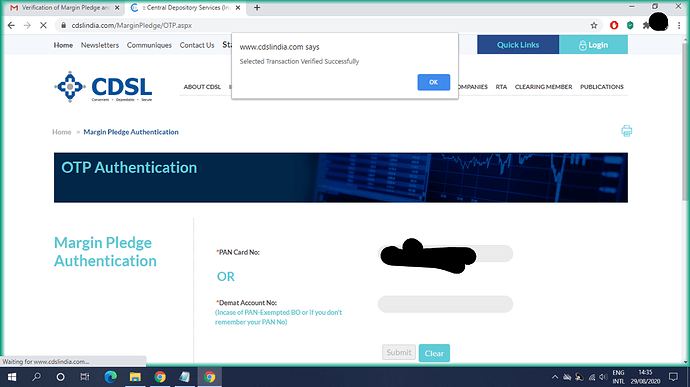This screenshot has height=387, width=690.
Task: Open the RTA menu
Action: click(x=501, y=87)
